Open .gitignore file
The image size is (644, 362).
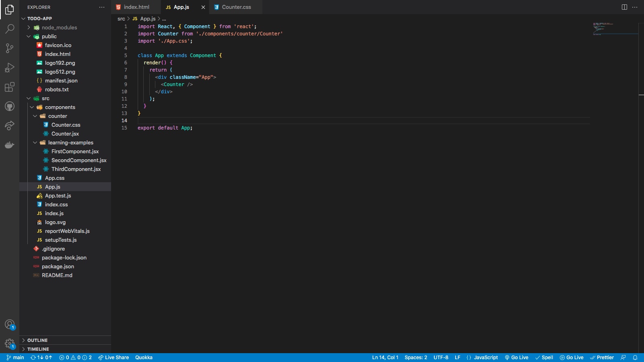pos(65,249)
